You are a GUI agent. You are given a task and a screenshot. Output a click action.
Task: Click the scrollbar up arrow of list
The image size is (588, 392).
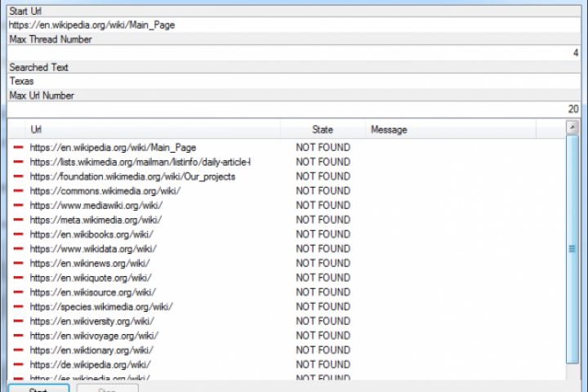click(x=572, y=129)
